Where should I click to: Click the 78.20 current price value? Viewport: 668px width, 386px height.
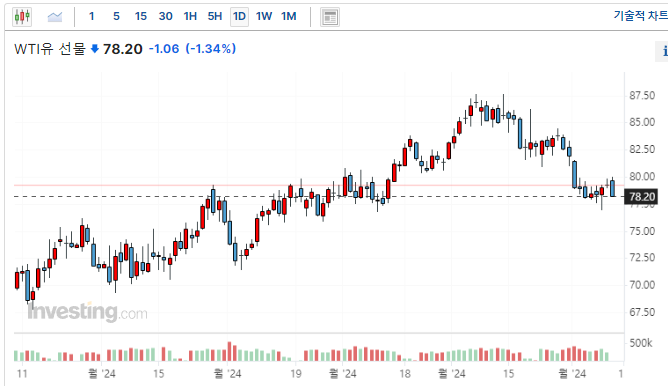(x=123, y=49)
